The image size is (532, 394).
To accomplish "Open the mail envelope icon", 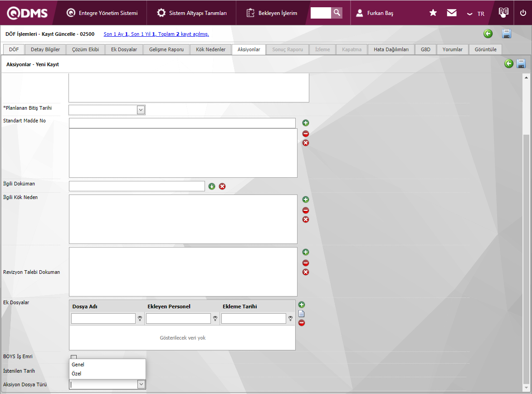I will (452, 13).
